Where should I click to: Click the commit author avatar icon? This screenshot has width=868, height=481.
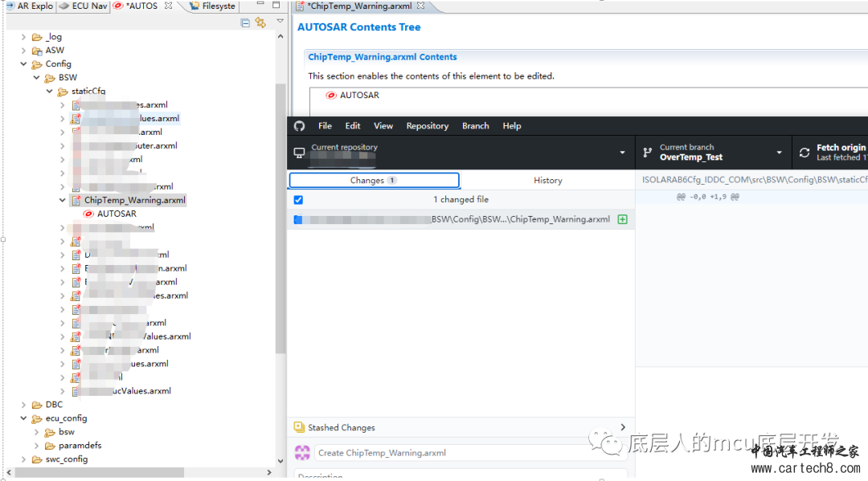302,453
